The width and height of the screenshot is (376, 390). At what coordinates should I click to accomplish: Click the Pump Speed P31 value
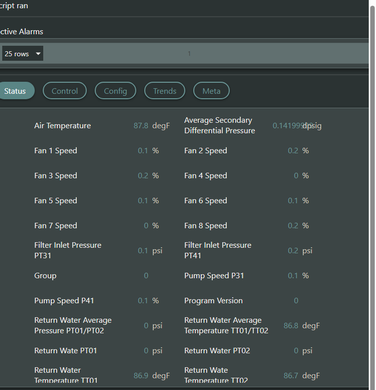click(293, 276)
